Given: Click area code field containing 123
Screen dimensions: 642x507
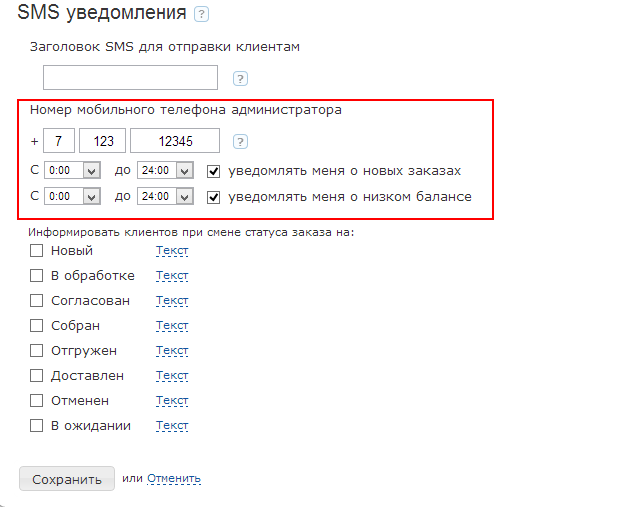Looking at the screenshot, I should (x=103, y=141).
